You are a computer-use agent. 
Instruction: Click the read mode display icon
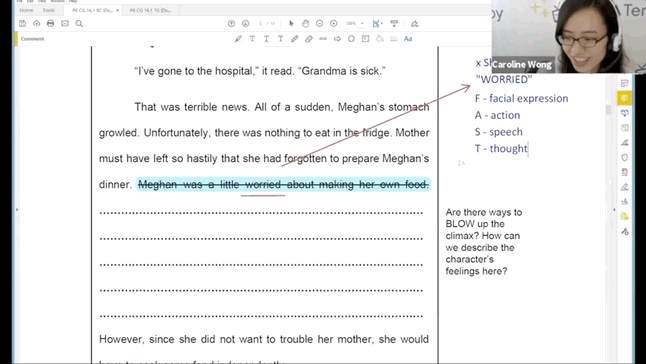pyautogui.click(x=394, y=23)
